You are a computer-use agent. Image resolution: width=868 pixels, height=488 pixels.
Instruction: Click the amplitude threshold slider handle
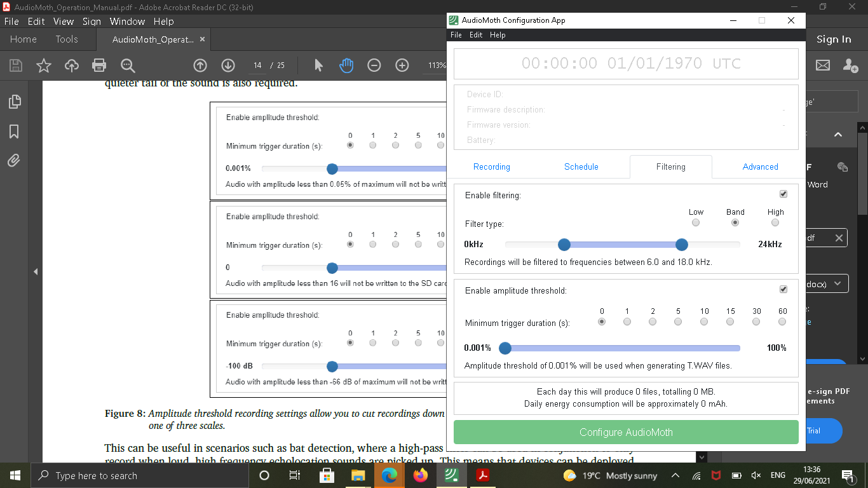click(x=505, y=348)
